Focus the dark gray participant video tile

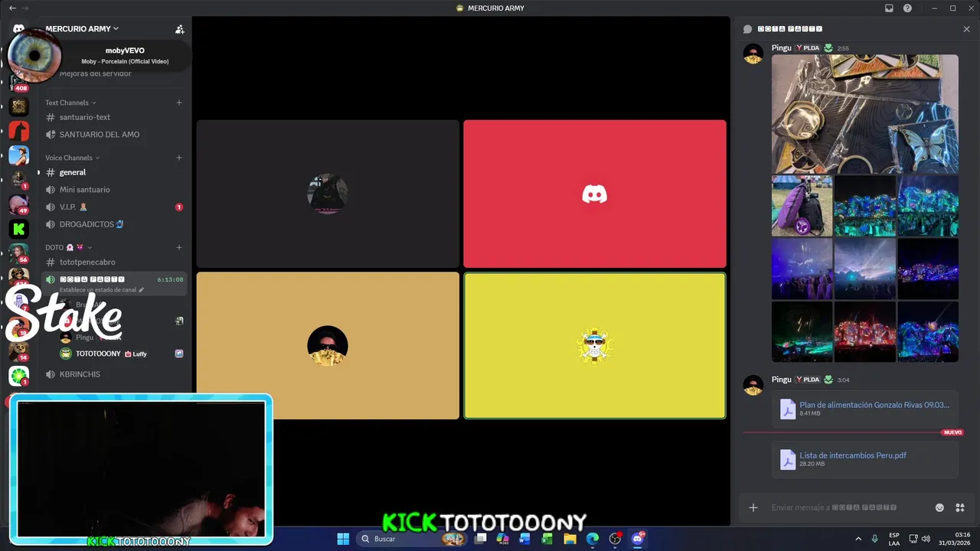tap(328, 194)
